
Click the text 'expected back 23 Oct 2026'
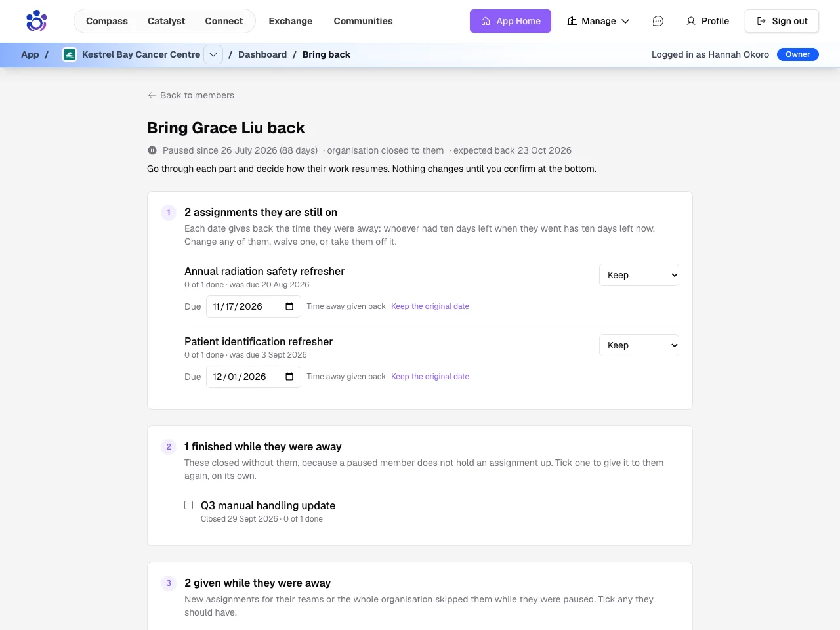point(513,150)
